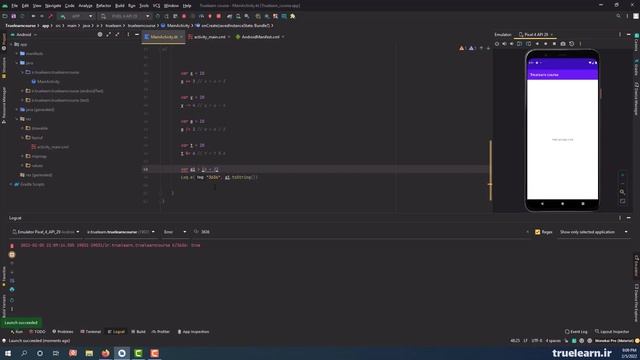Click the Windows Start button
Image resolution: width=640 pixels, height=360 pixels.
(x=8, y=353)
